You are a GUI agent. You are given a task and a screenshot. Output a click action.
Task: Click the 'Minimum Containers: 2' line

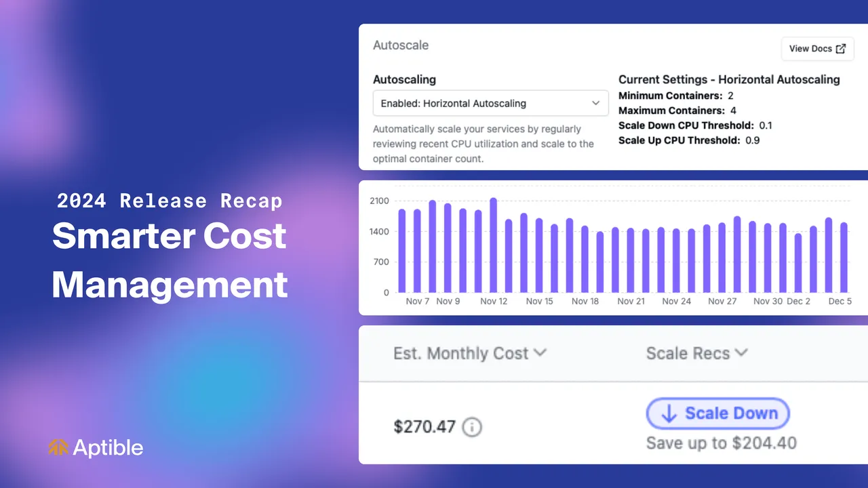pos(676,96)
